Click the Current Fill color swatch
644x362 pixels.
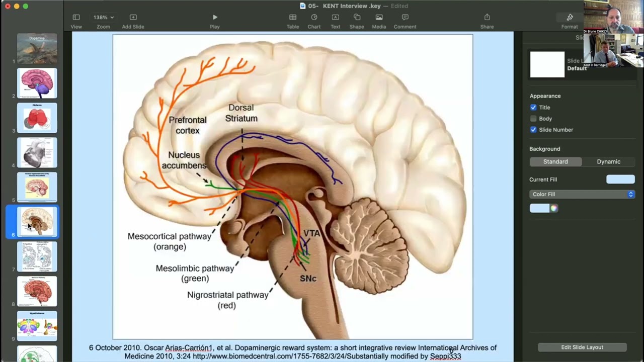pos(620,179)
